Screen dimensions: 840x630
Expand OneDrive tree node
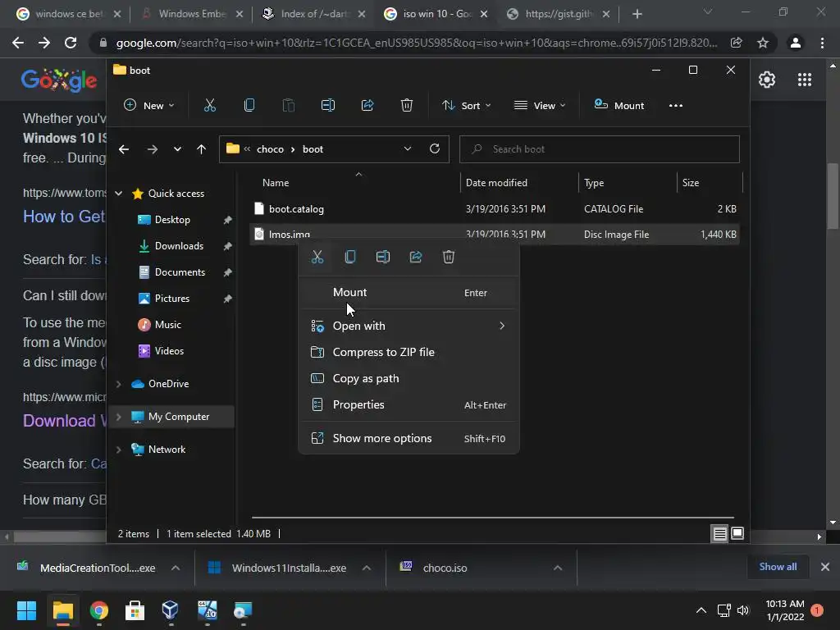pos(118,384)
